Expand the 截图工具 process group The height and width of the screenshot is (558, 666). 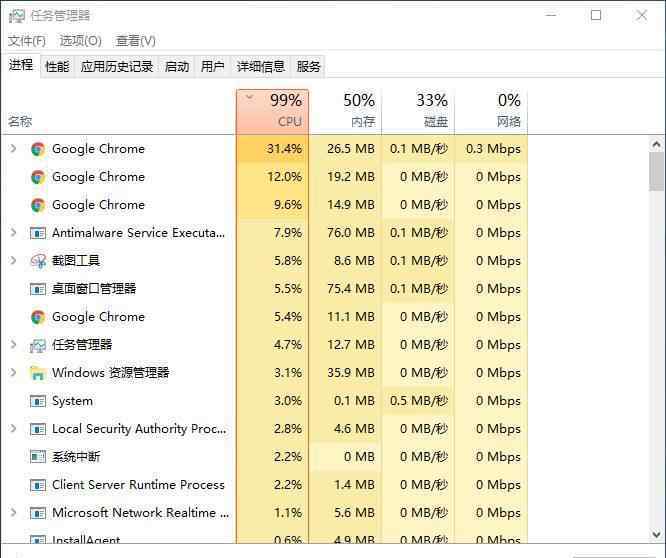13,260
